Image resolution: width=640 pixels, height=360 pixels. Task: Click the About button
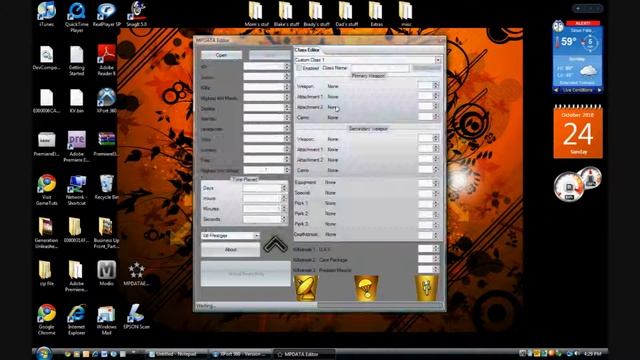point(231,249)
